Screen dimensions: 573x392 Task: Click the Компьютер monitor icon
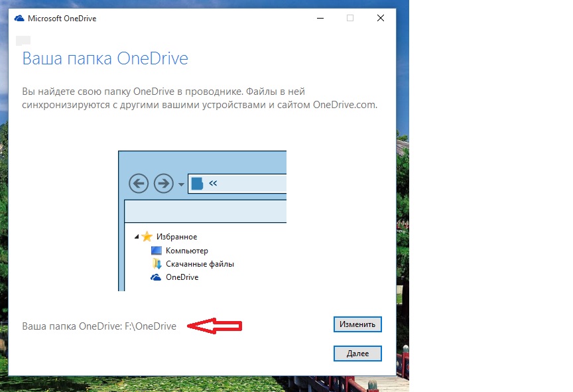tap(157, 250)
